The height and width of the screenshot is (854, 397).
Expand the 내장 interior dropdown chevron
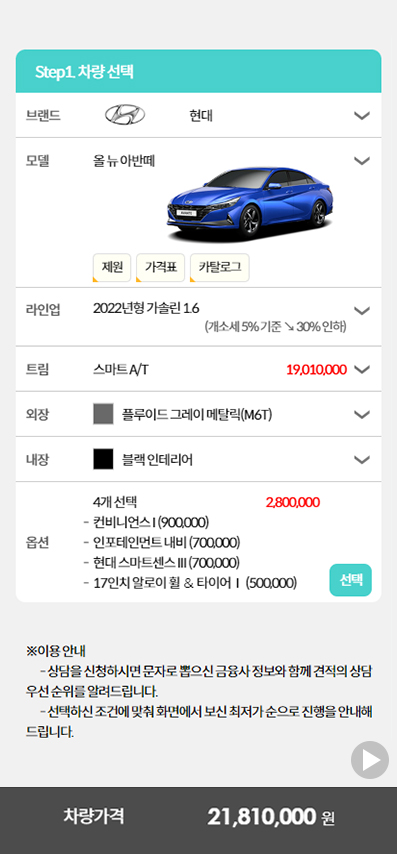click(362, 460)
